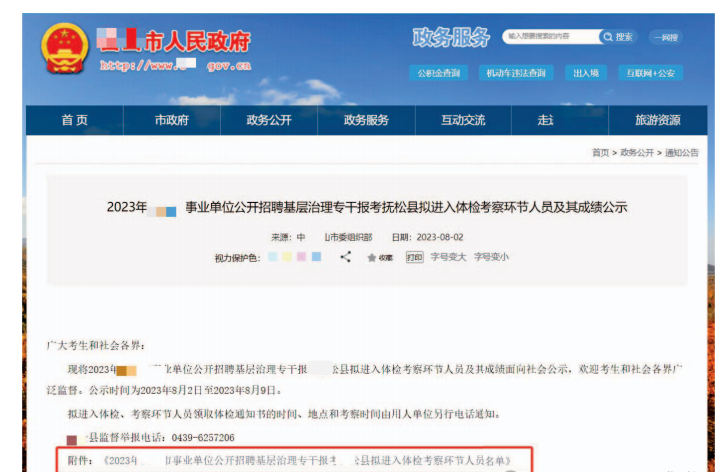The height and width of the screenshot is (472, 722).
Task: Increase font size with 字号变大
Action: (447, 257)
